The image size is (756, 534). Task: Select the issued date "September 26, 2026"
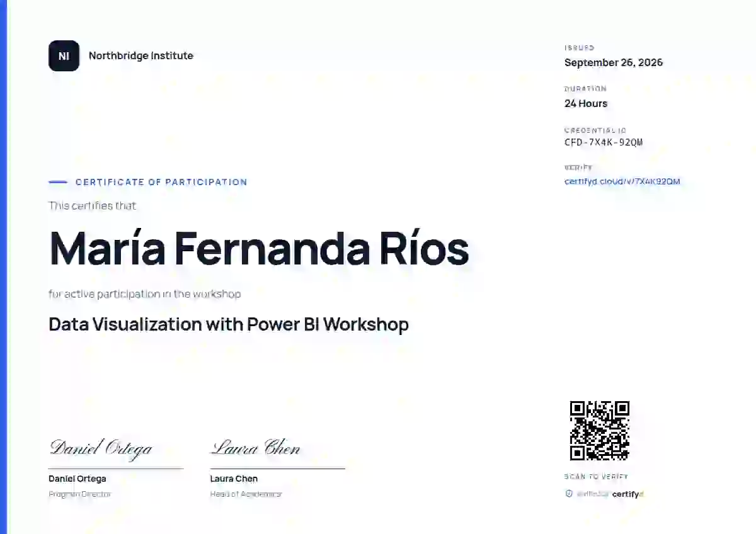[x=614, y=62]
